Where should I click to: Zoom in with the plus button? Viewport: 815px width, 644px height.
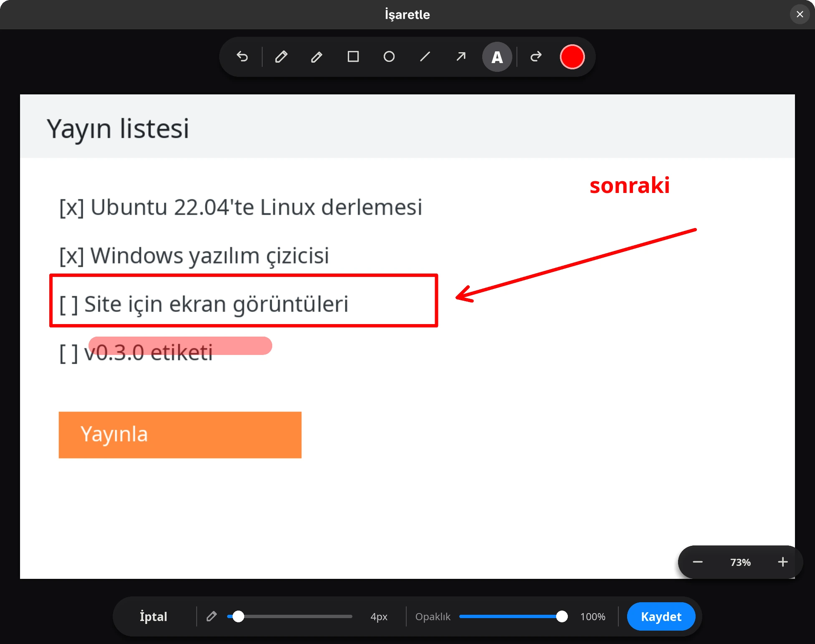783,562
